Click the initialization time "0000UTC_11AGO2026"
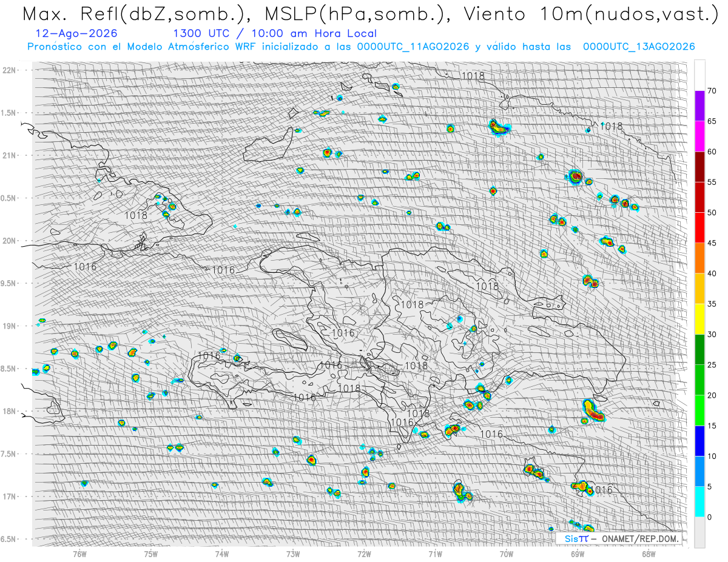This screenshot has height=562, width=728. [x=413, y=47]
